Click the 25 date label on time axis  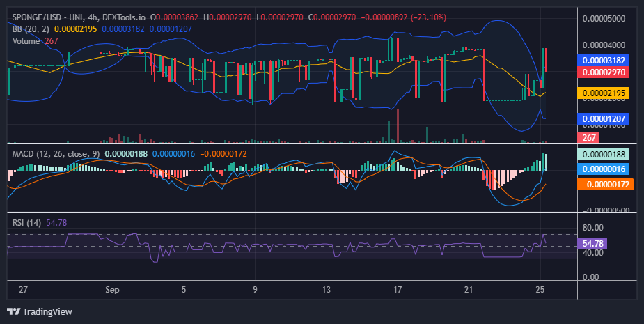pos(540,289)
